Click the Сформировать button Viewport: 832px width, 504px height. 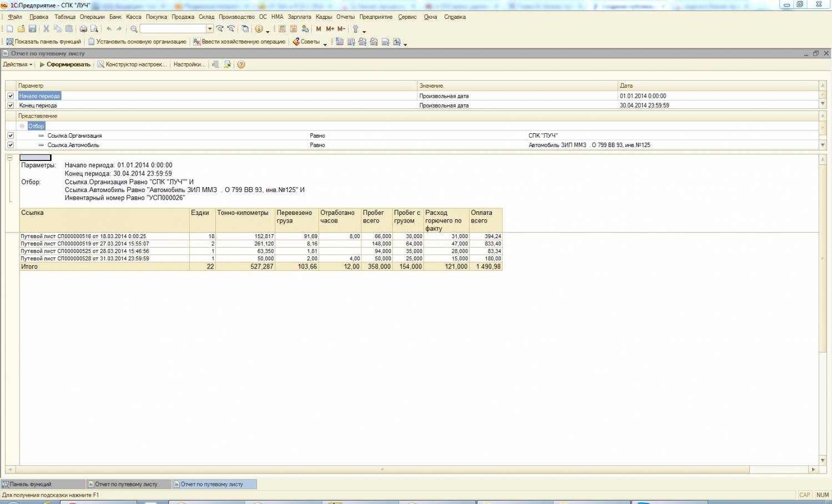[64, 64]
